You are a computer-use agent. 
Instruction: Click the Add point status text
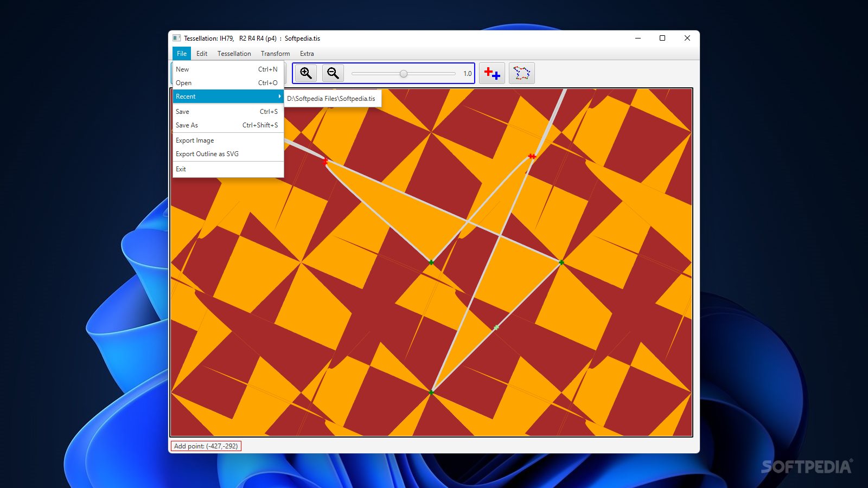206,446
